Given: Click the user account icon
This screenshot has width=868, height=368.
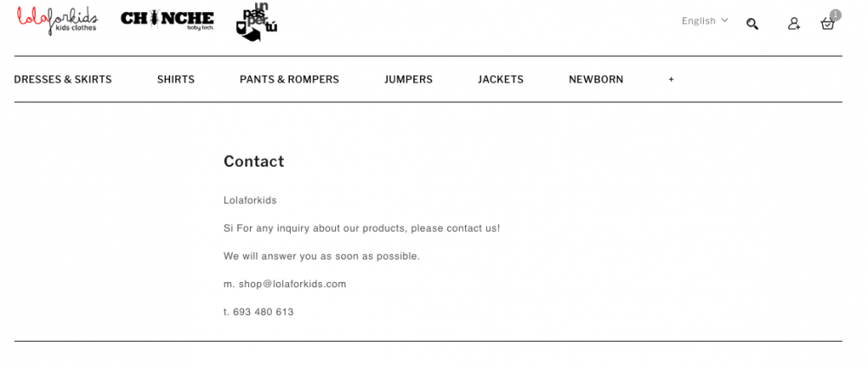Looking at the screenshot, I should 793,23.
